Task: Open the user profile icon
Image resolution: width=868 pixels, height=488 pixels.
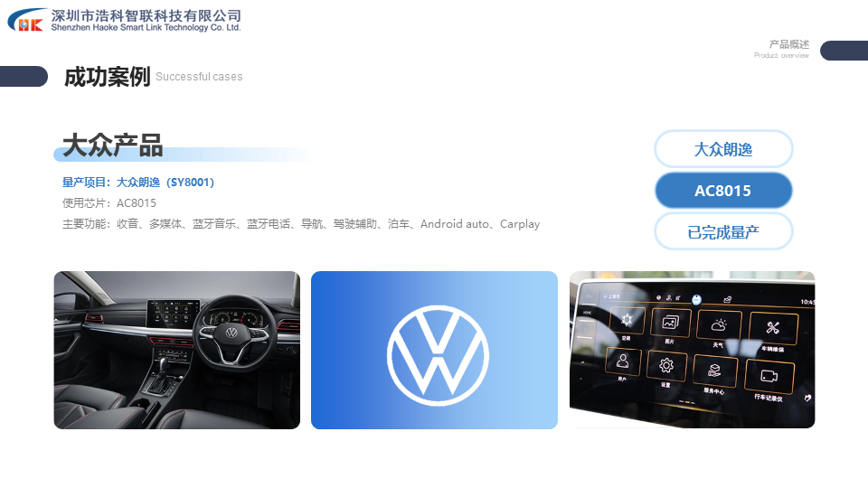Action: point(622,361)
